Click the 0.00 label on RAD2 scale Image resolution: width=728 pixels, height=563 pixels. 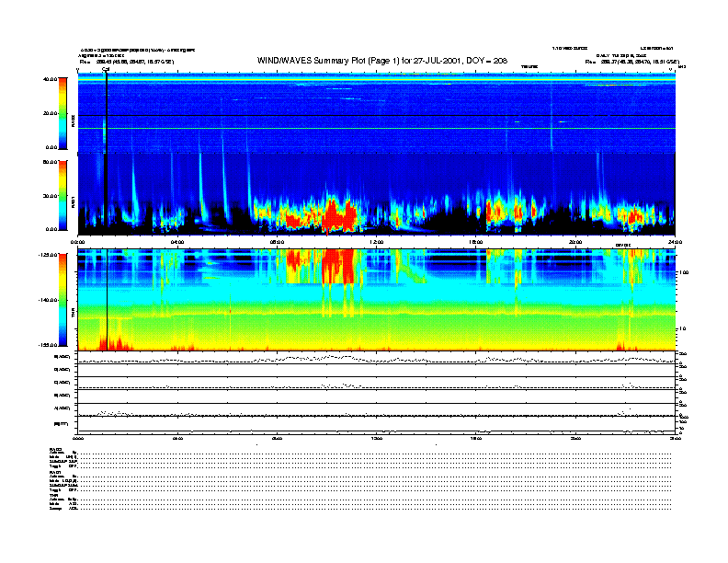coord(51,148)
